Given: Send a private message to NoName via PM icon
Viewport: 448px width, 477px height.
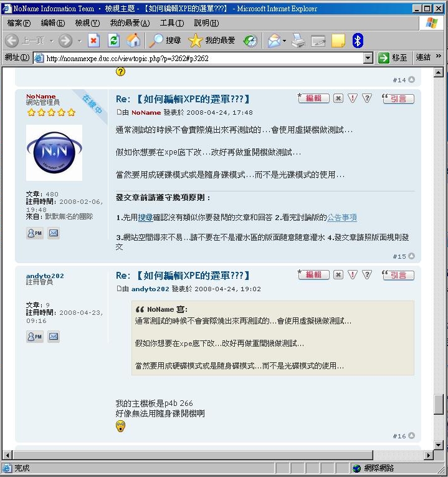Looking at the screenshot, I should (35, 233).
